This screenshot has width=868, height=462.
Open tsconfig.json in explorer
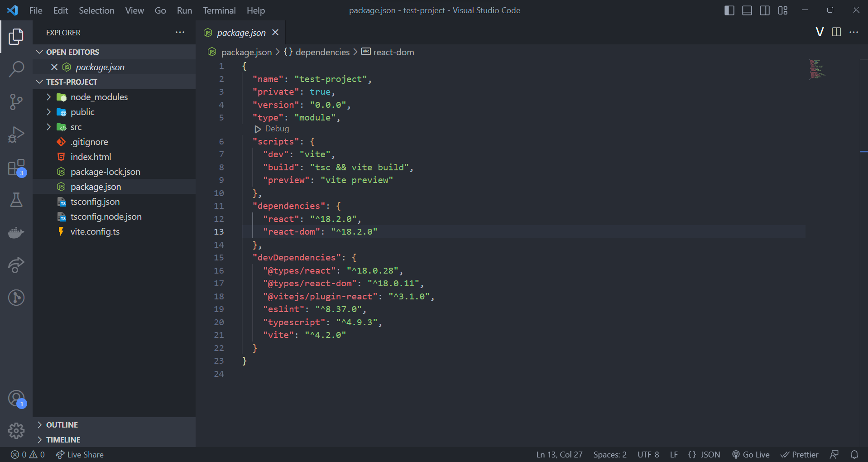114,202
